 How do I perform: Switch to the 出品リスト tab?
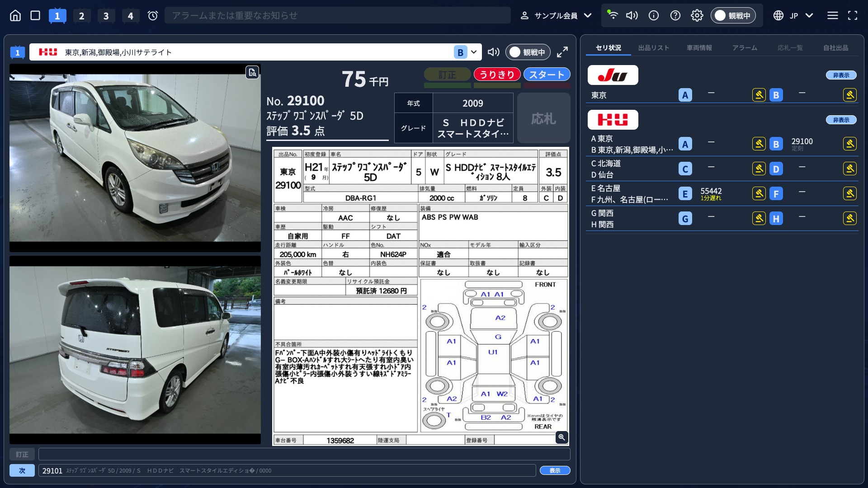click(x=653, y=47)
